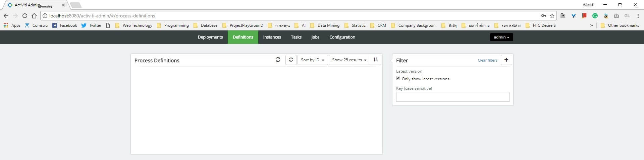Expand the Show 25 results dropdown
This screenshot has width=644, height=160.
point(349,60)
